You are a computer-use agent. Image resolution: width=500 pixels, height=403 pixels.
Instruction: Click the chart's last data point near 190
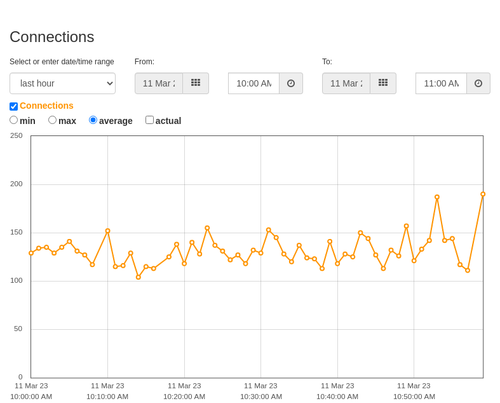[x=483, y=194]
